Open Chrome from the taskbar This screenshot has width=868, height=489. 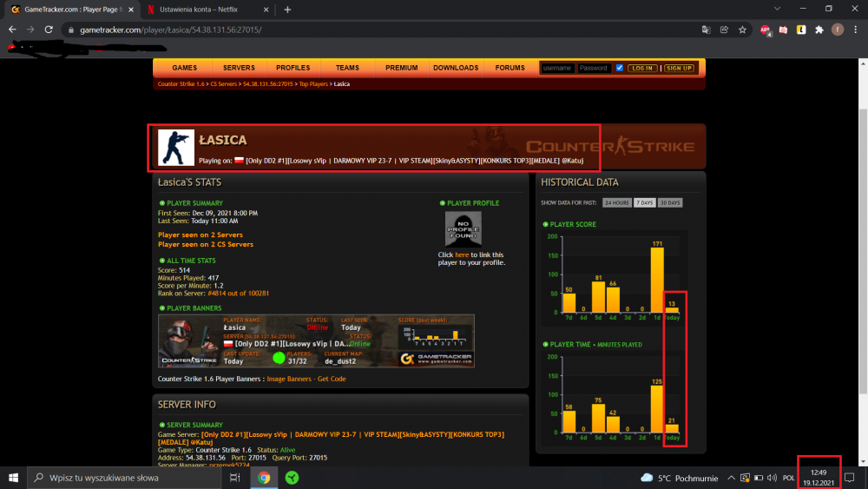click(264, 478)
